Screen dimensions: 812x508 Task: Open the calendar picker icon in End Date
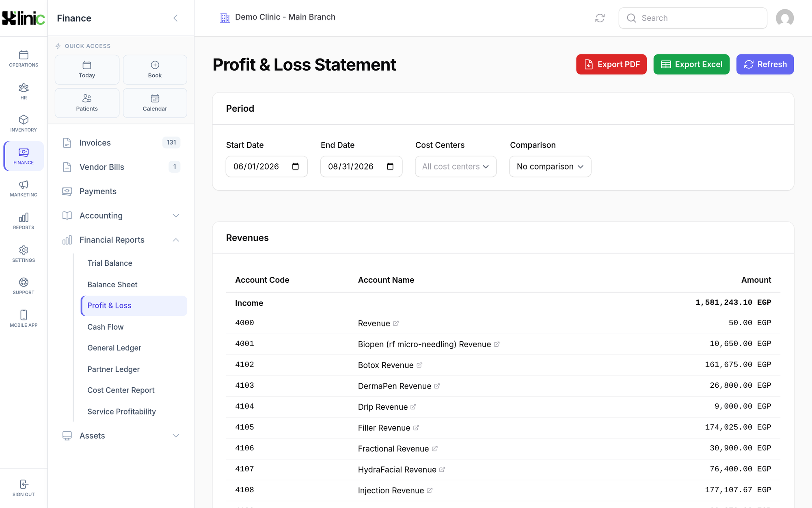point(390,166)
